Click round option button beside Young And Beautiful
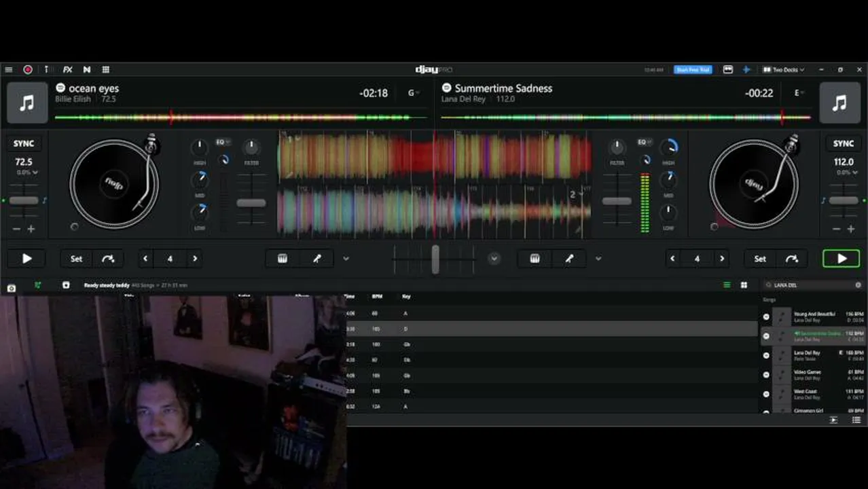The image size is (868, 489). pyautogui.click(x=766, y=317)
